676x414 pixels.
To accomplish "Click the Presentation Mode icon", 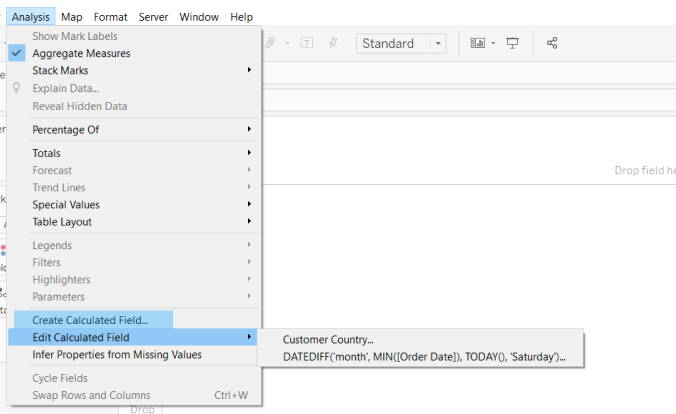I will (x=512, y=43).
